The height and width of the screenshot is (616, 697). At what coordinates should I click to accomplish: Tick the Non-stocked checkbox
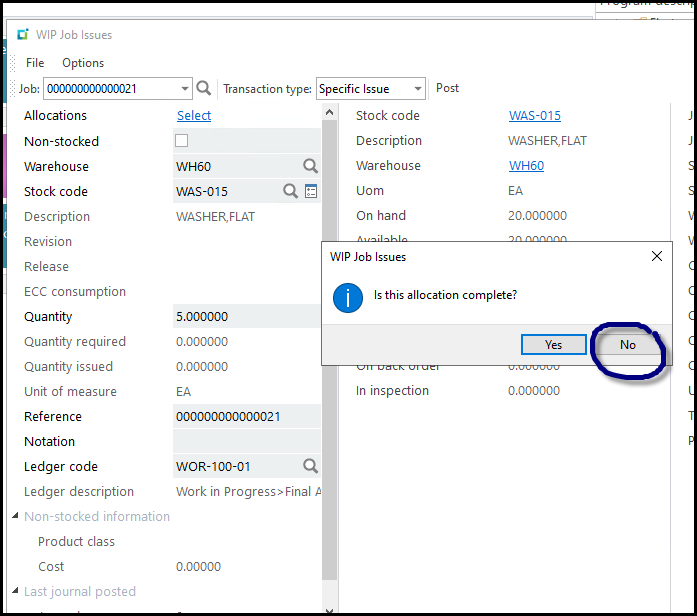click(x=182, y=141)
